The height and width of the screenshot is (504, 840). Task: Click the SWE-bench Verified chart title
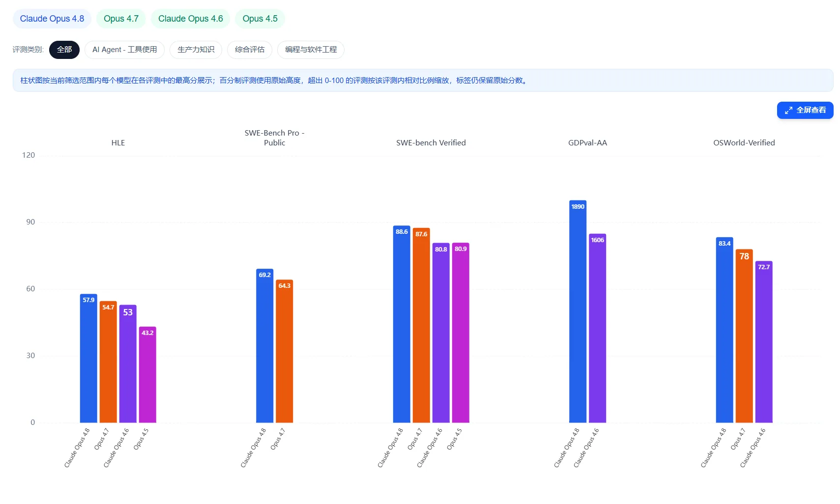[431, 143]
